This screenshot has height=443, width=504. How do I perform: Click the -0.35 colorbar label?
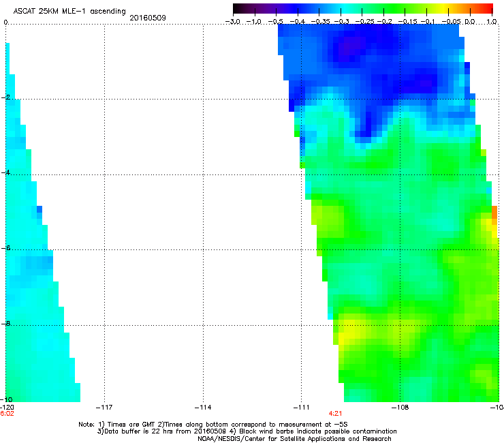click(x=321, y=22)
